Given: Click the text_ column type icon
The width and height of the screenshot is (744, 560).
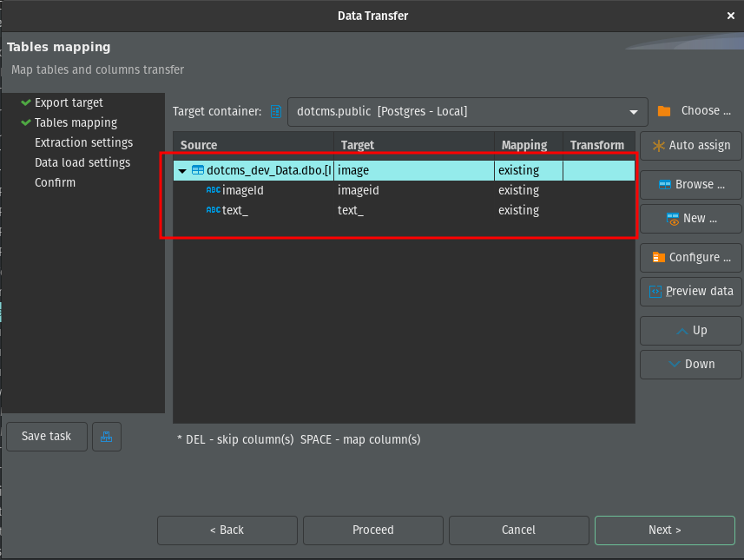Looking at the screenshot, I should 213,210.
